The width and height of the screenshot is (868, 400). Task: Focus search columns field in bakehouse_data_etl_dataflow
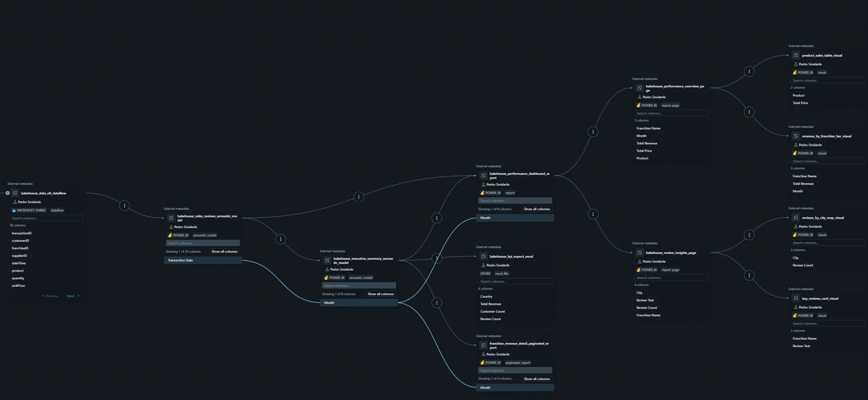47,218
